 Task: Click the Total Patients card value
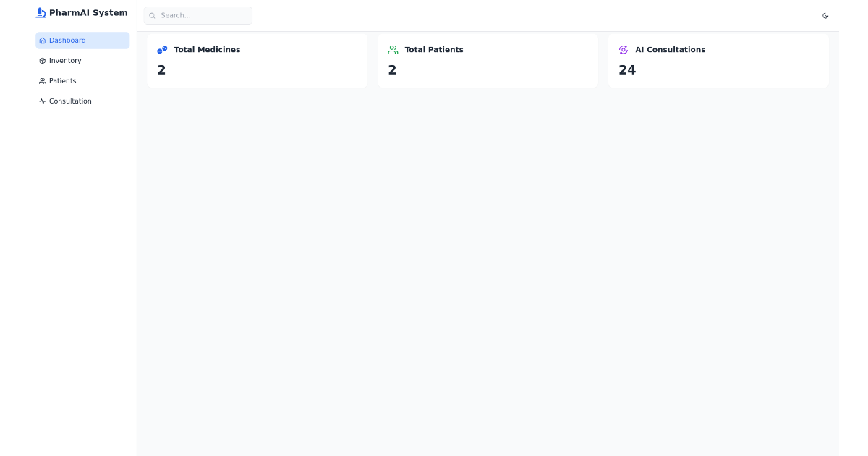tap(392, 69)
